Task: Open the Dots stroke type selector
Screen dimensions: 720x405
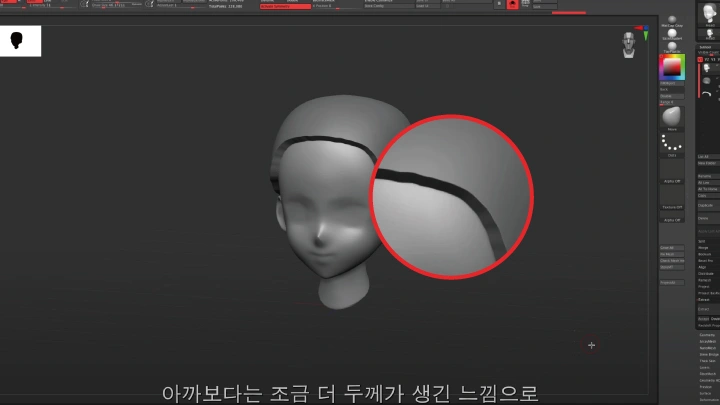Action: click(x=672, y=145)
